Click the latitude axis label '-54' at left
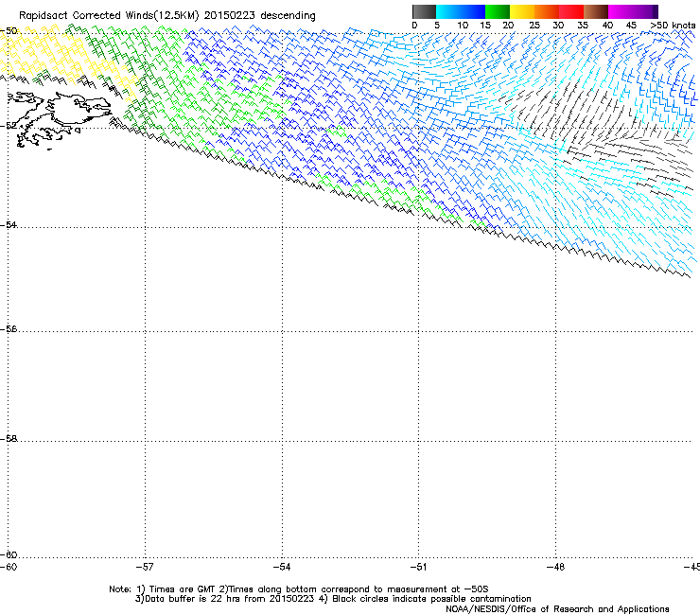Viewport: 700px width, 615px height. tap(9, 224)
